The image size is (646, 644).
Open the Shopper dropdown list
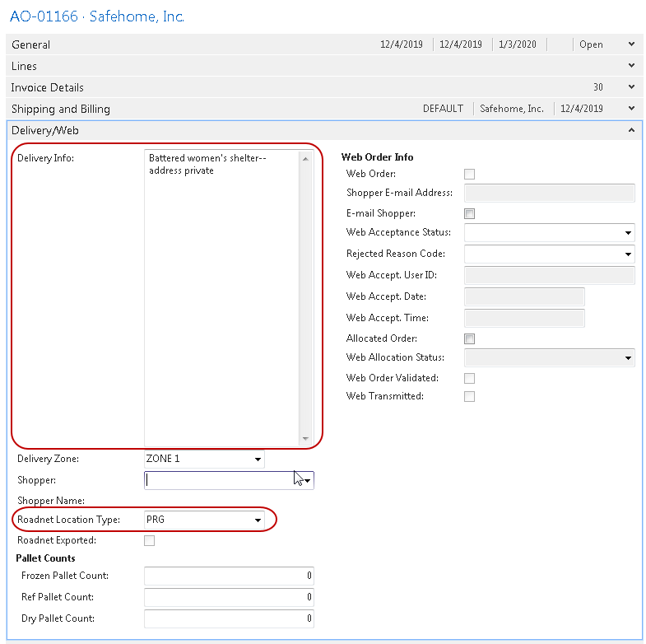tap(307, 480)
